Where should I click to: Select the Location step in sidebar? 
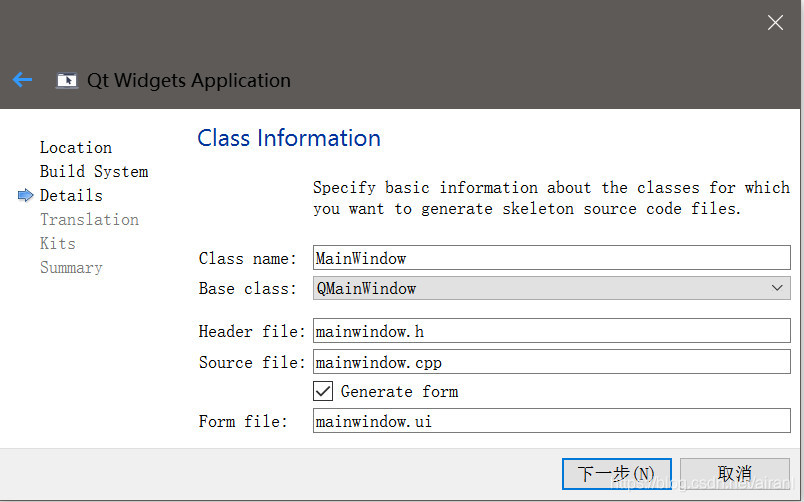click(76, 147)
